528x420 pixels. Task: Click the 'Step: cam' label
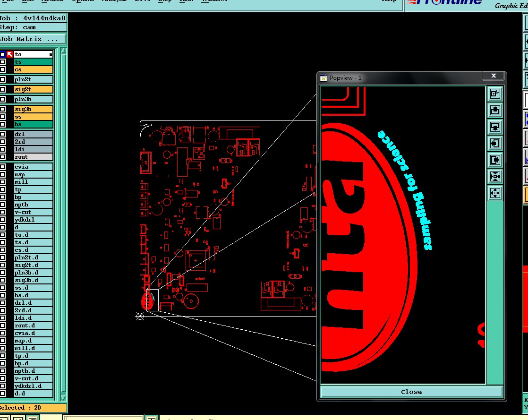(x=33, y=27)
